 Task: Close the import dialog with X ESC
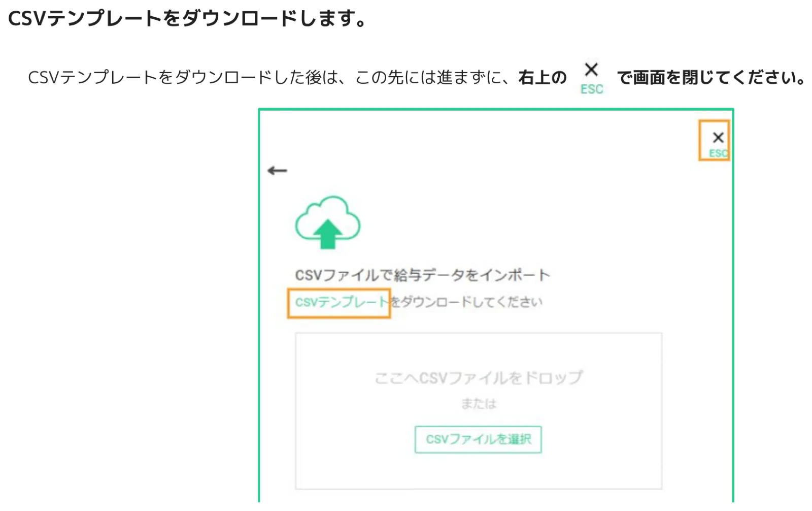coord(718,143)
